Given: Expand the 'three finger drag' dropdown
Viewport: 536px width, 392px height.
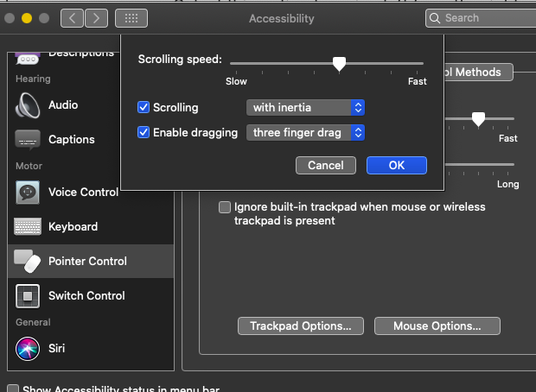Looking at the screenshot, I should (x=306, y=133).
